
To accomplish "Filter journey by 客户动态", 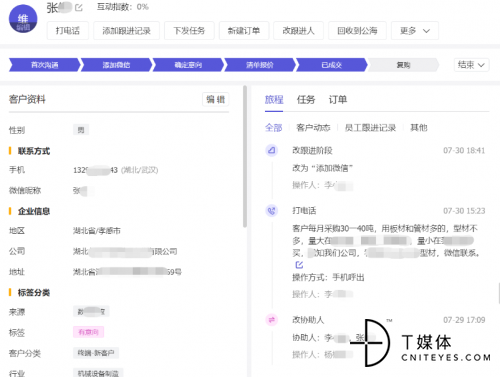I will click(313, 128).
